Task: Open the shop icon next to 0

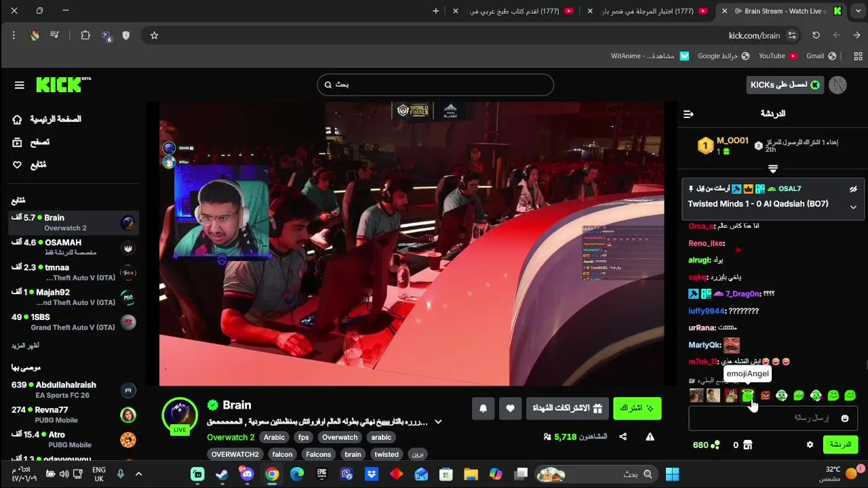Action: tap(747, 445)
